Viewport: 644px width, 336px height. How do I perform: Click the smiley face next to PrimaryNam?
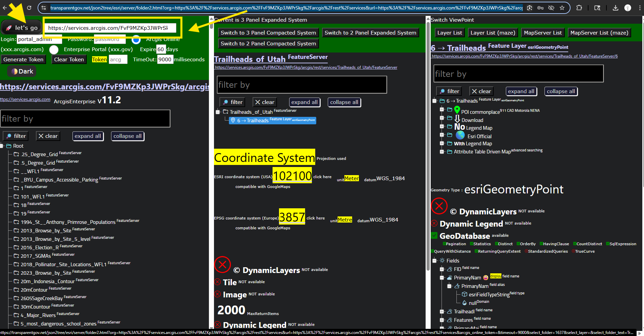486,277
